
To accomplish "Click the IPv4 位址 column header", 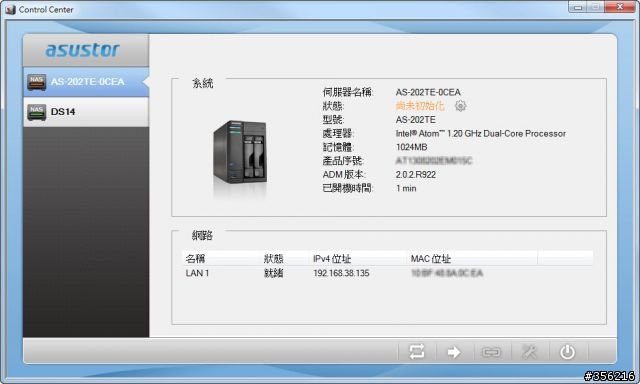I will (x=332, y=259).
